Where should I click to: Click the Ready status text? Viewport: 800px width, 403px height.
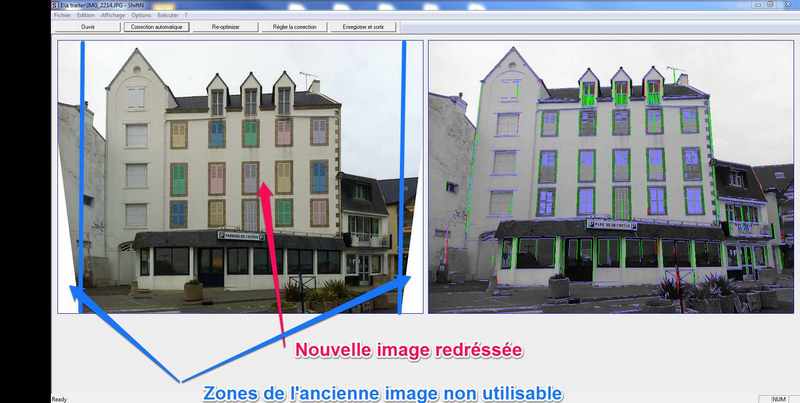(59, 399)
